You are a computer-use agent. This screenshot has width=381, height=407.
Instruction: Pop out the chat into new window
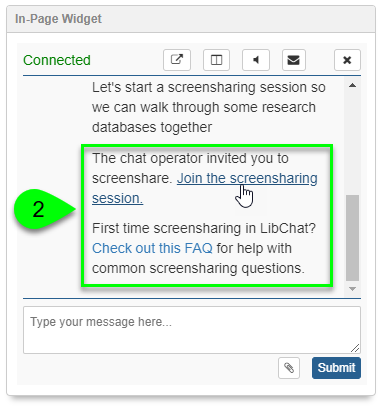point(177,60)
